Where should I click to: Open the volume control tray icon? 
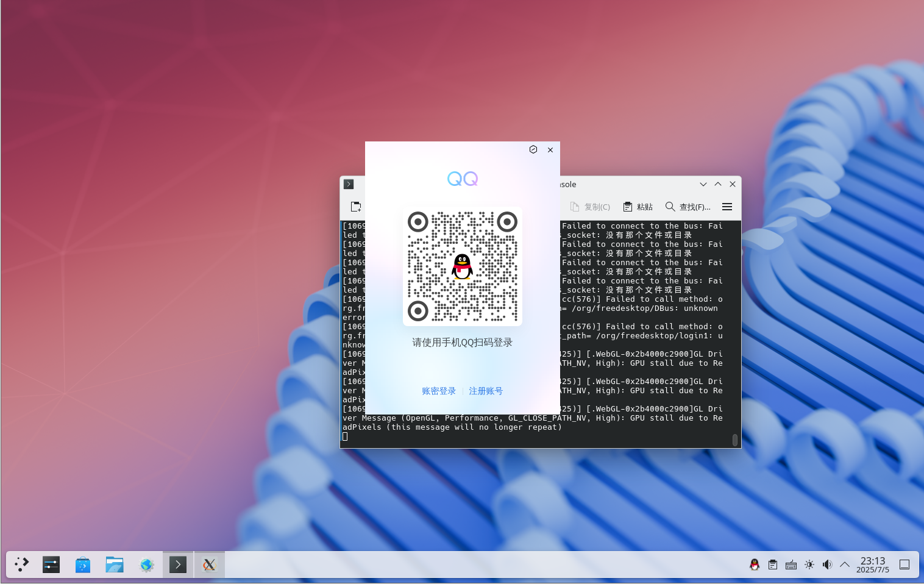[x=827, y=564]
